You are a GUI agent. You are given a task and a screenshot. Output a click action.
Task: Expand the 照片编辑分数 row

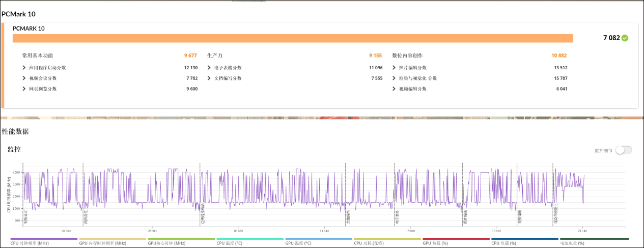395,68
